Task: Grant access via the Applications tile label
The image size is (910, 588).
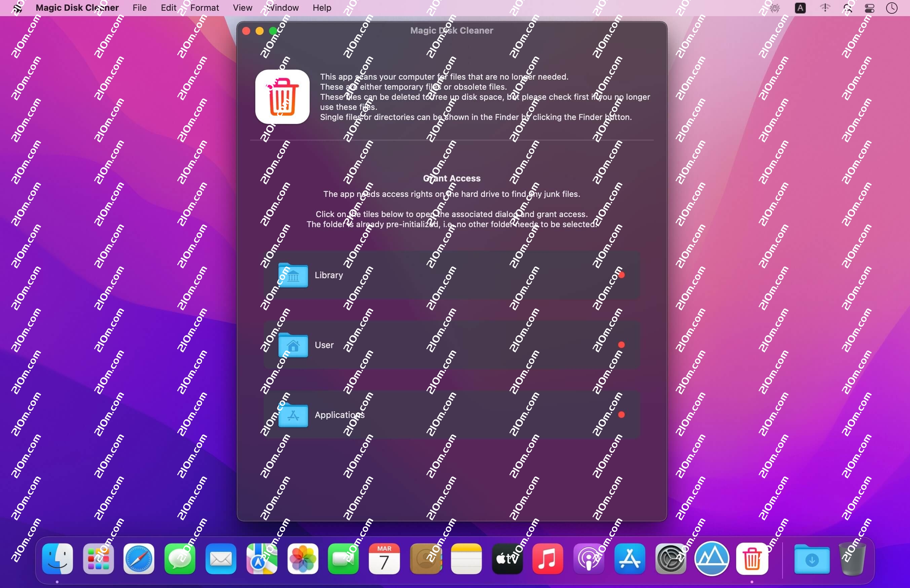Action: click(x=339, y=415)
